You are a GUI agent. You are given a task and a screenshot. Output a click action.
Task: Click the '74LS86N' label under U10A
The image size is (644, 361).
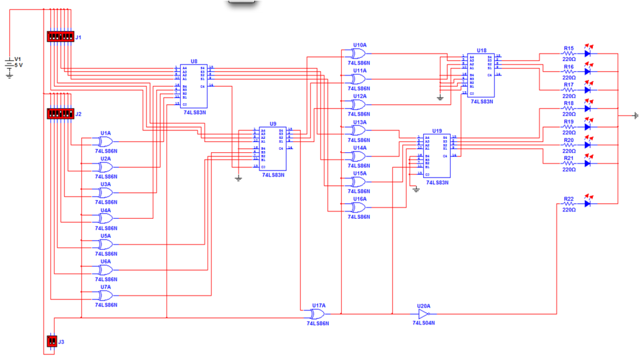point(359,63)
